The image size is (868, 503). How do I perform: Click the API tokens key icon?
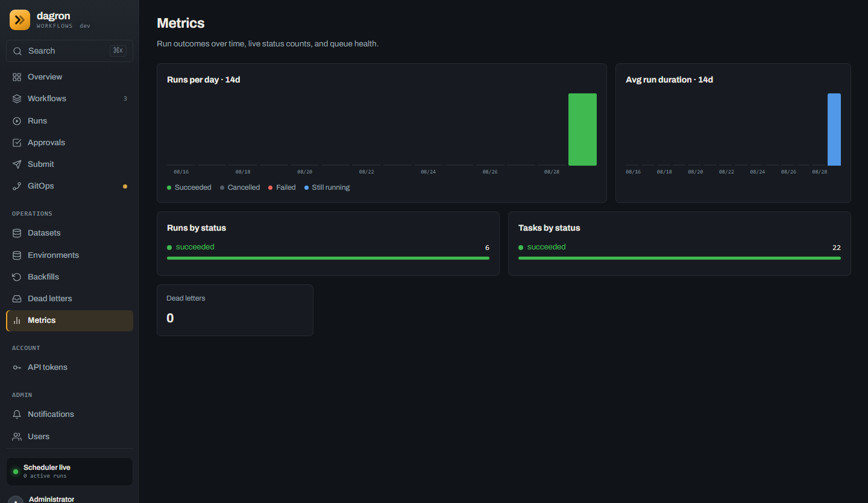[x=17, y=367]
